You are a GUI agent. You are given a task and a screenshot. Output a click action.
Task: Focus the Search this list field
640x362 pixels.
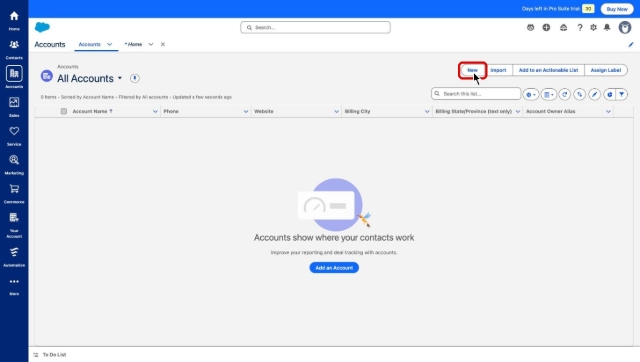click(x=476, y=94)
